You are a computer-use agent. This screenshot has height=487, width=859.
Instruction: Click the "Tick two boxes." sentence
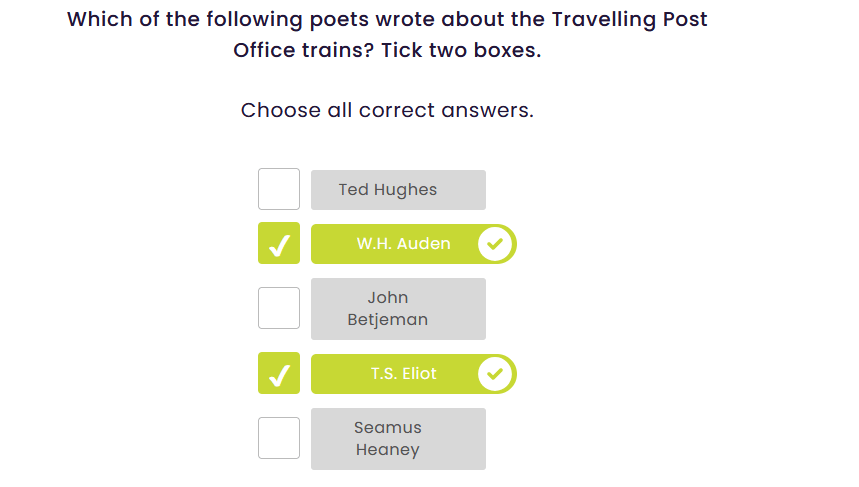474,50
